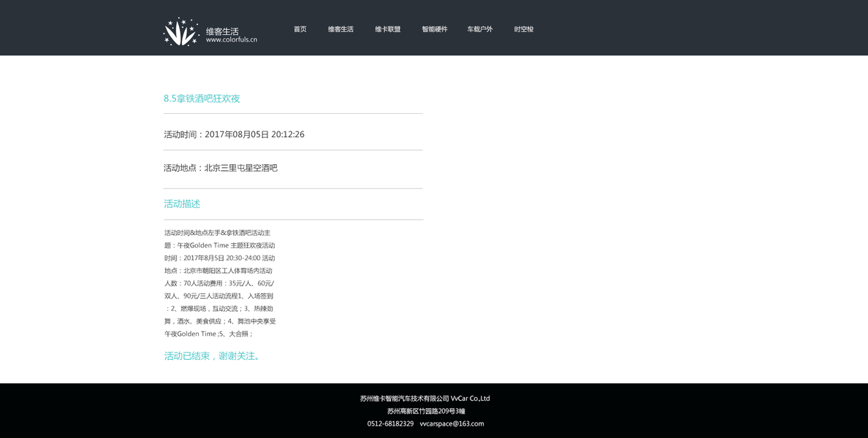Click the footer address 苏州高新区竹园路209号3幢
The width and height of the screenshot is (868, 438).
click(426, 411)
